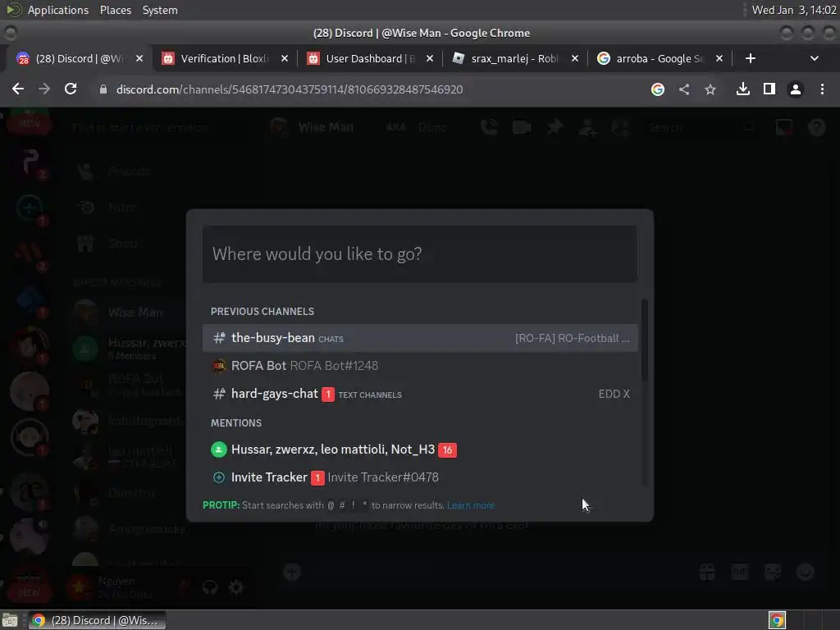
Task: Open the System menu
Action: click(x=160, y=10)
